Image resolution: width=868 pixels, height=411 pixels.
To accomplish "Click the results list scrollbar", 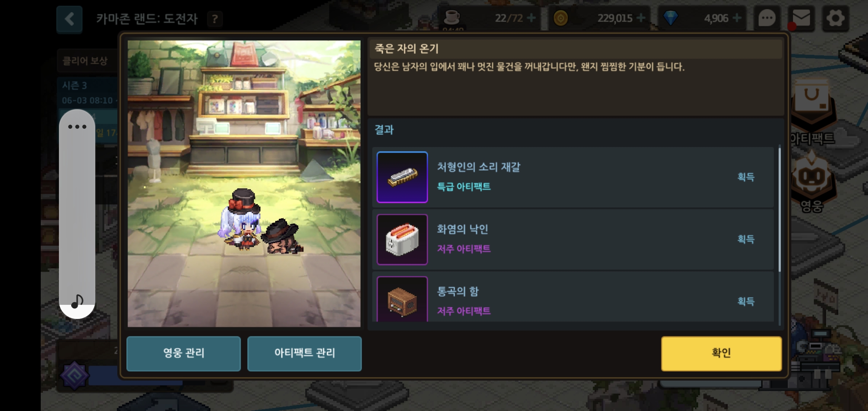I will pyautogui.click(x=779, y=210).
